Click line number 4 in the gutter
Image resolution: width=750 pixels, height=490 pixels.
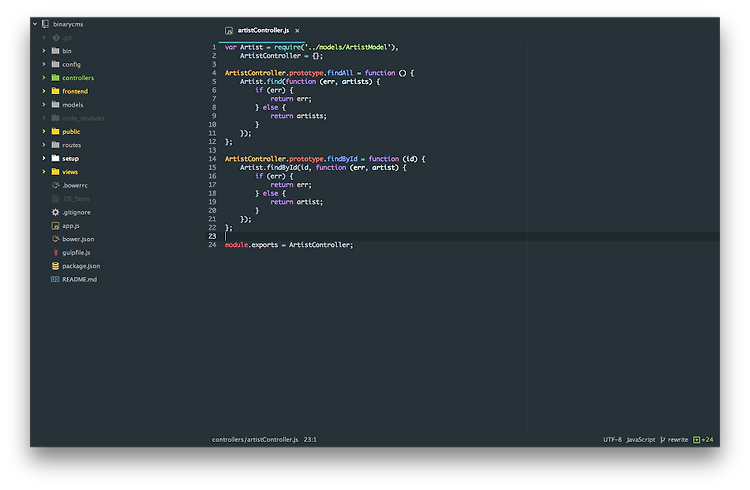tap(214, 73)
